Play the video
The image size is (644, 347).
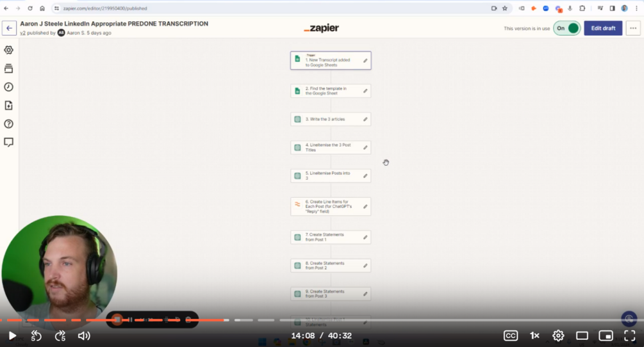click(x=12, y=336)
